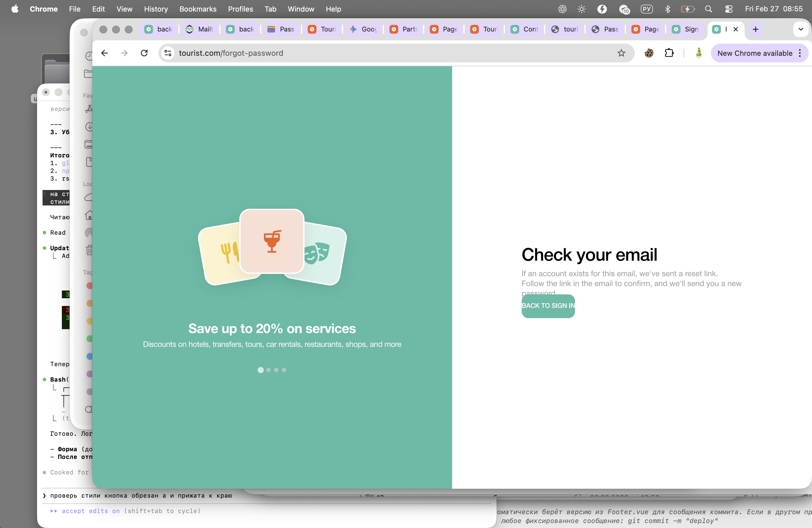Open macOS Control Center icon
The image size is (812, 528).
pos(729,9)
